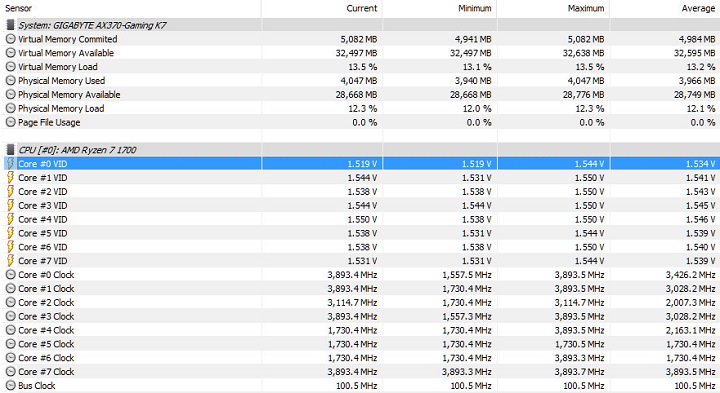
Task: Click the clock icon next to Core #0 Clock
Action: (10, 275)
